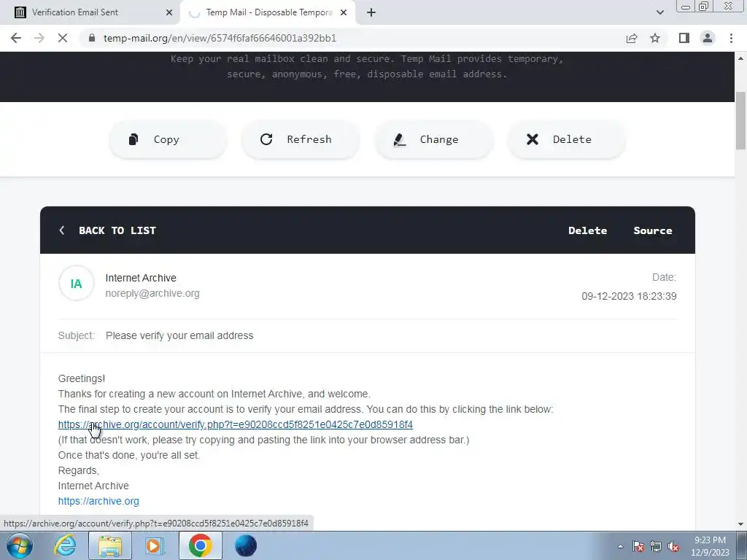Image resolution: width=747 pixels, height=560 pixels.
Task: Click the browser back arrow
Action: [x=16, y=38]
